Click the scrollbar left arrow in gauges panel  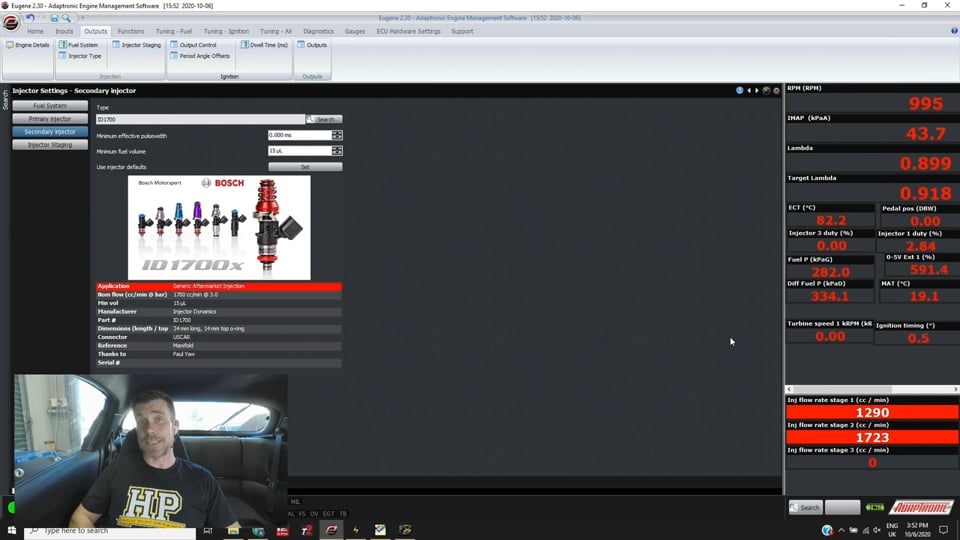(789, 389)
